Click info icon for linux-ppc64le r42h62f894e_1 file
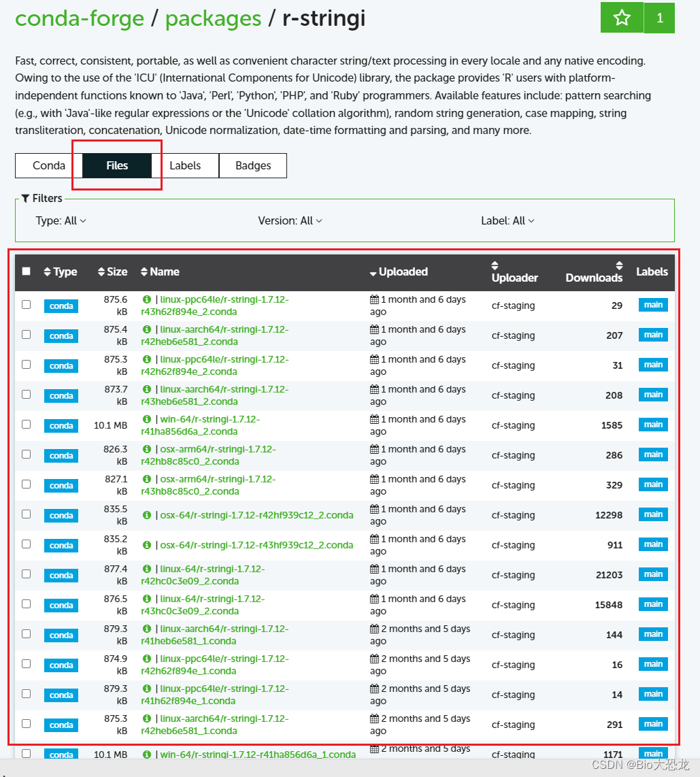The width and height of the screenshot is (700, 777). click(x=147, y=659)
